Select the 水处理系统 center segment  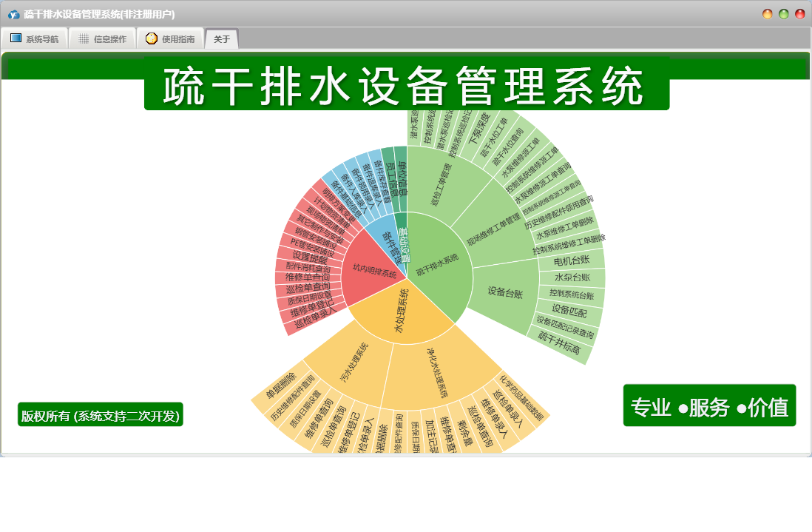tap(402, 310)
